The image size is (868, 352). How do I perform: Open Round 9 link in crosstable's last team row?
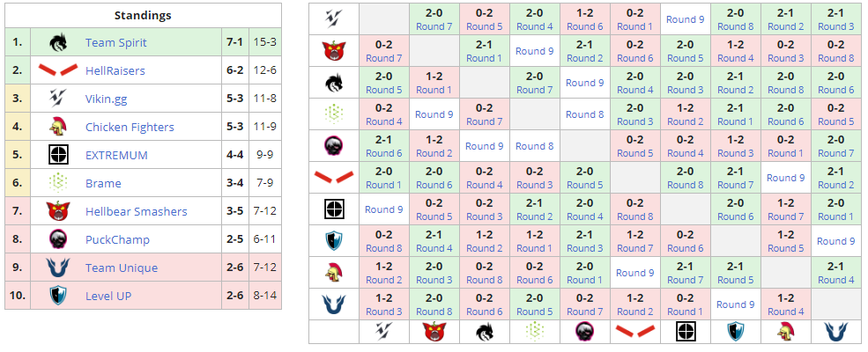[735, 304]
